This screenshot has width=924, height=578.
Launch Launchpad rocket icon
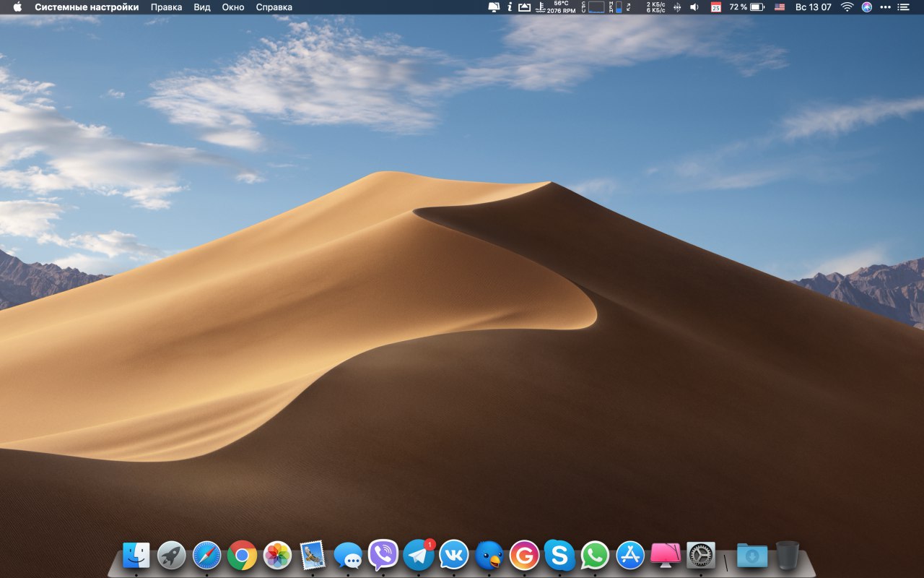[172, 555]
